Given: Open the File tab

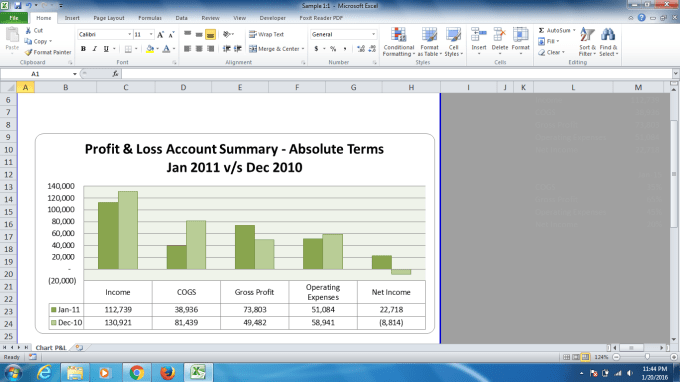Looking at the screenshot, I should (14, 18).
